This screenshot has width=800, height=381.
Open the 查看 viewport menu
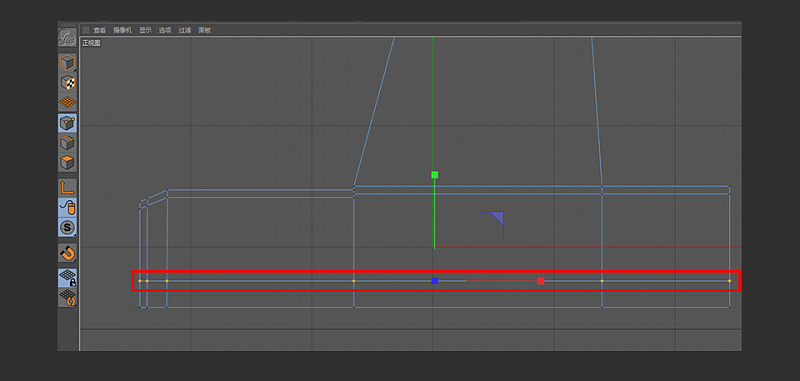(99, 30)
